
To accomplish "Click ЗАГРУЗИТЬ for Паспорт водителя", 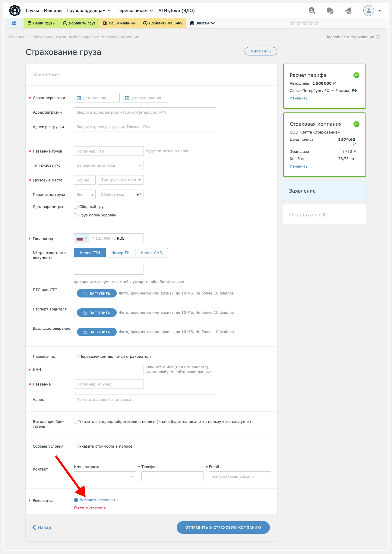I will click(97, 313).
